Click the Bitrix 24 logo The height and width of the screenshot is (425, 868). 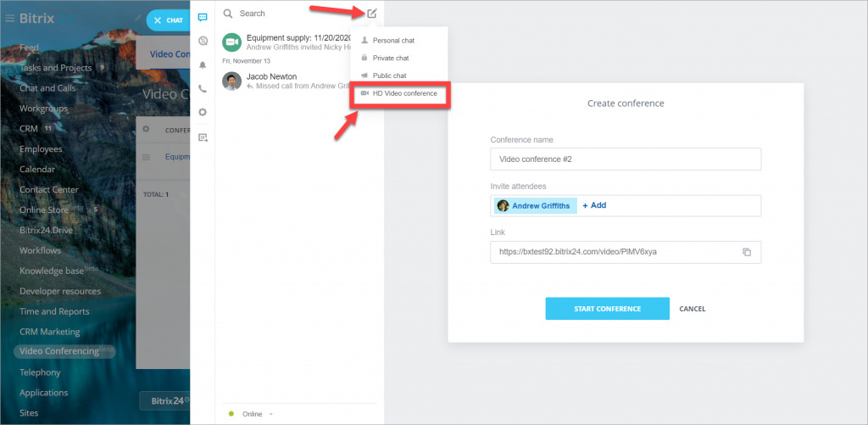tap(47, 19)
